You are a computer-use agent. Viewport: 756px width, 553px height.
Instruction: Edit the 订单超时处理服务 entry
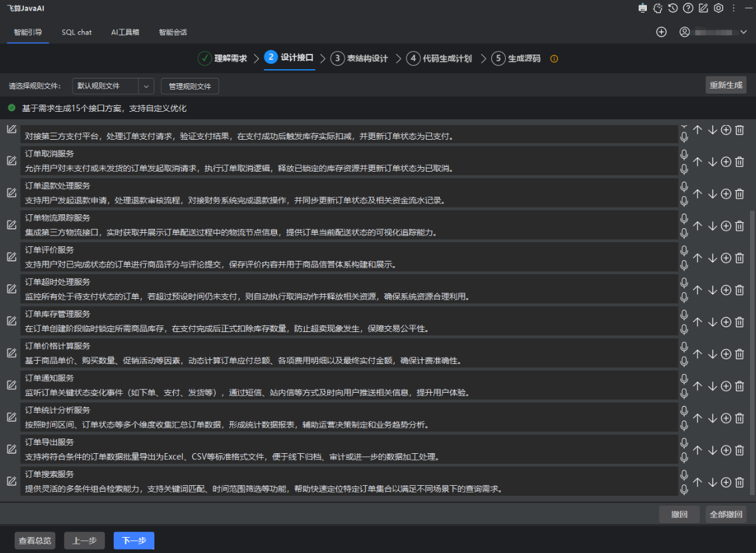[11, 289]
